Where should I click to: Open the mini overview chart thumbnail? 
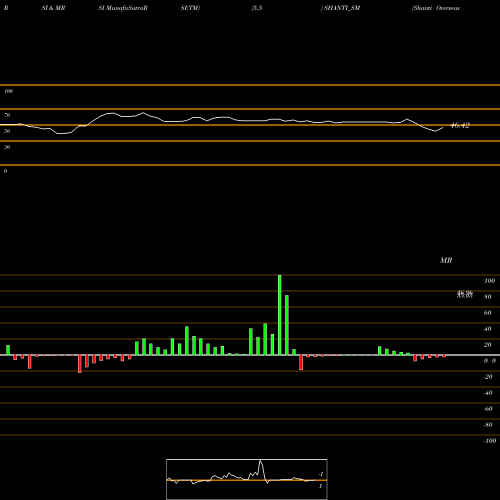(x=247, y=479)
